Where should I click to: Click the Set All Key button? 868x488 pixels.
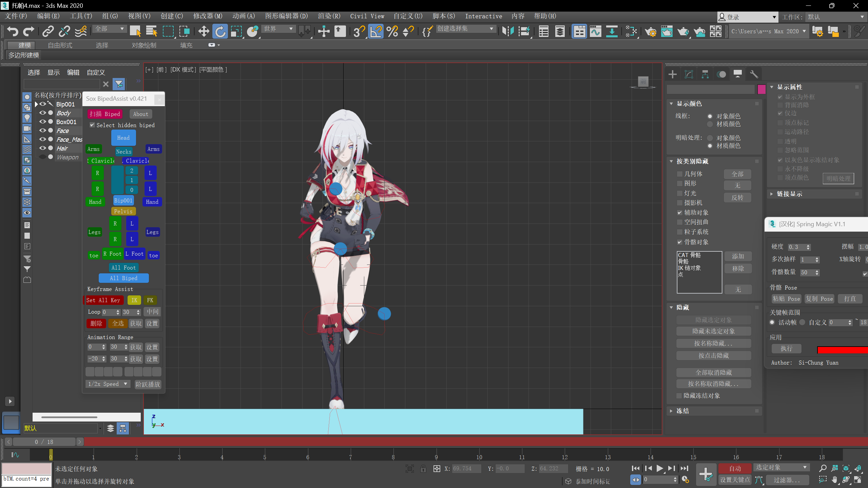click(103, 300)
